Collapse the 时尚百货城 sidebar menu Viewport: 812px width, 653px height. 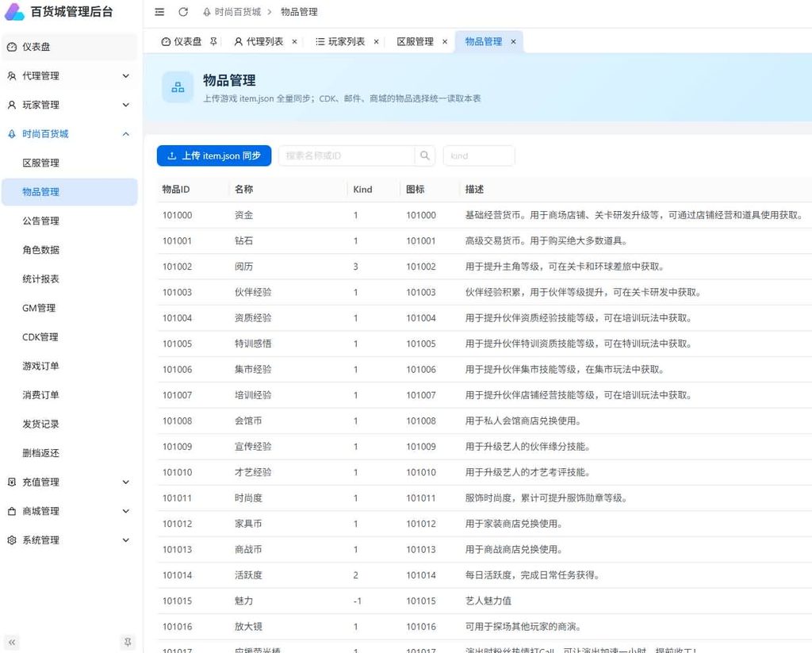(70, 134)
